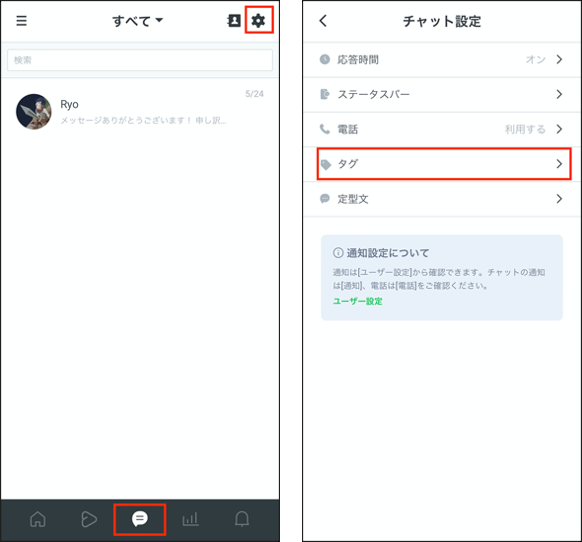Click the ステータスバー document icon
Image resolution: width=582 pixels, height=542 pixels.
(x=325, y=94)
